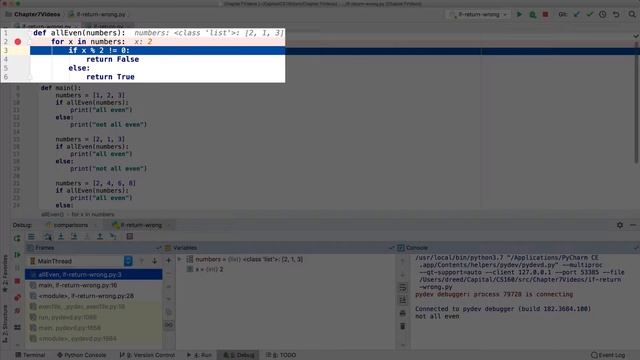Click the 'def main():' code line
The image size is (640, 360).
pos(61,88)
